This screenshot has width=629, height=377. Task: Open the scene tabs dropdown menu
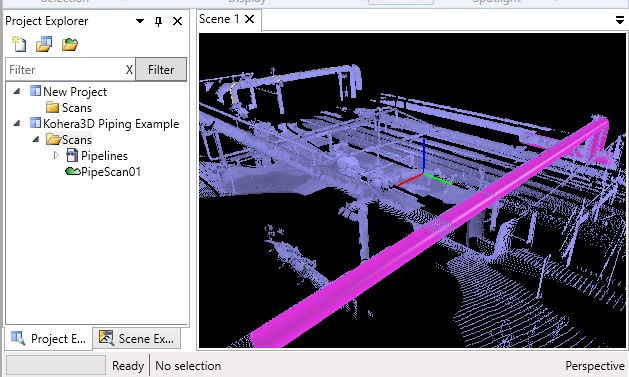620,20
